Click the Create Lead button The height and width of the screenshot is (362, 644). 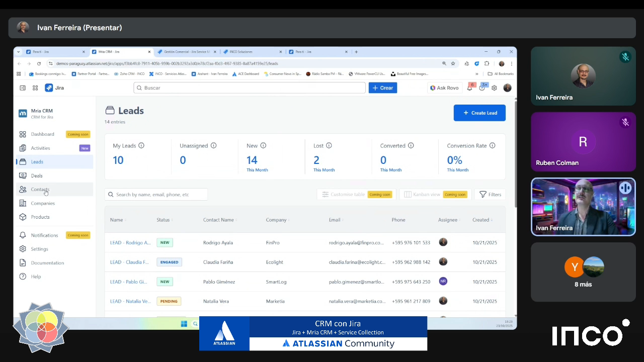coord(479,113)
